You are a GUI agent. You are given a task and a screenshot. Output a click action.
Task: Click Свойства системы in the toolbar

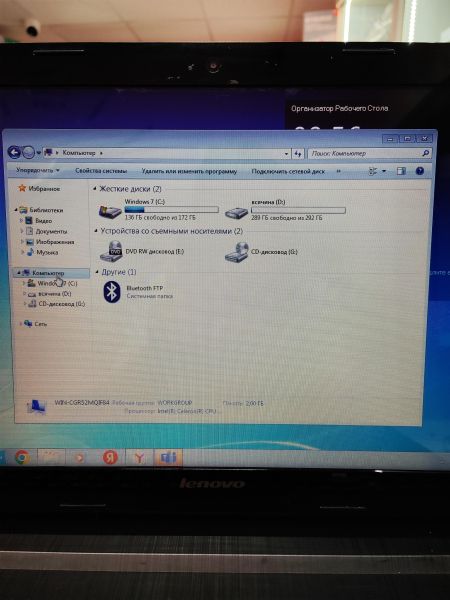click(101, 171)
